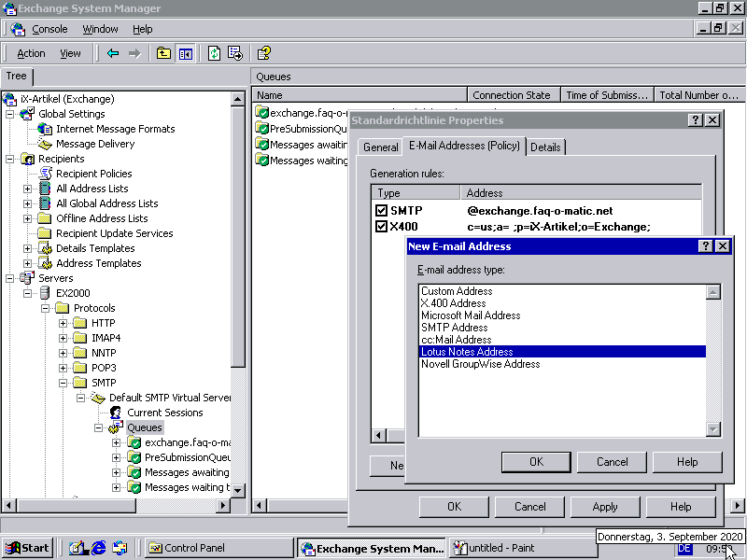Click the tree pane horizontal scrollbar thumb

[x=77, y=505]
